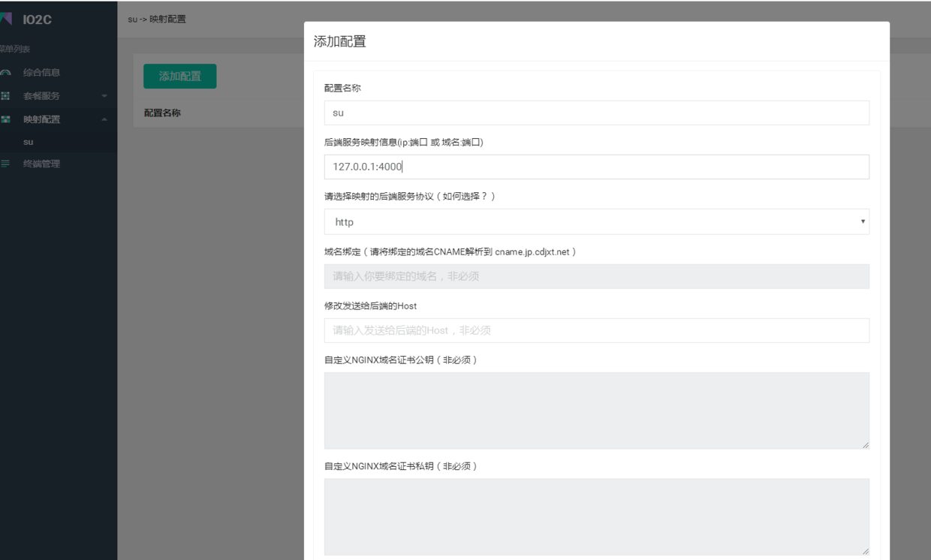The image size is (931, 560).
Task: Click the 修改发送给后端的Host input field
Action: point(597,330)
